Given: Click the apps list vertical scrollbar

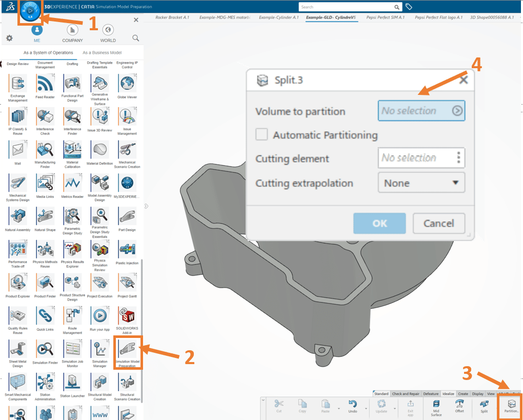Looking at the screenshot, I should point(142,330).
